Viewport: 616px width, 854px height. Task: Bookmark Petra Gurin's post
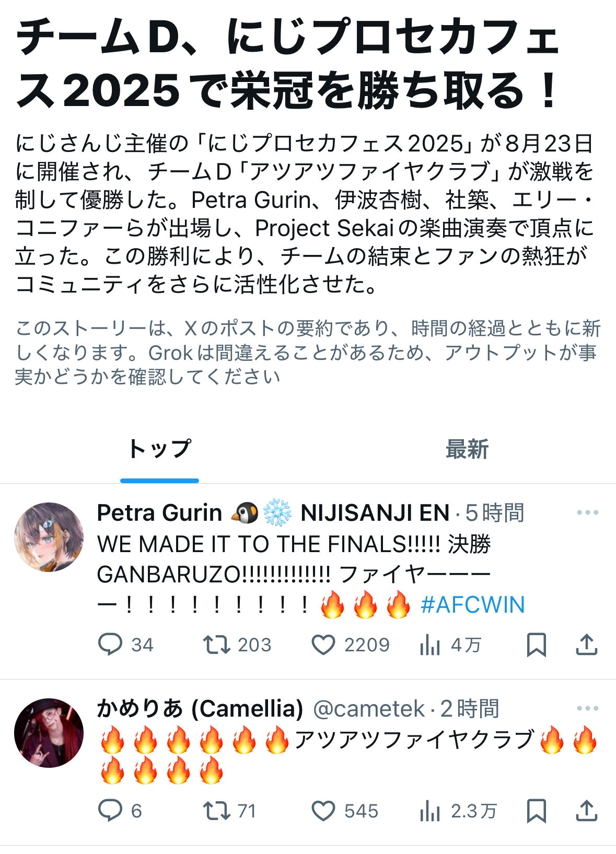point(537,645)
